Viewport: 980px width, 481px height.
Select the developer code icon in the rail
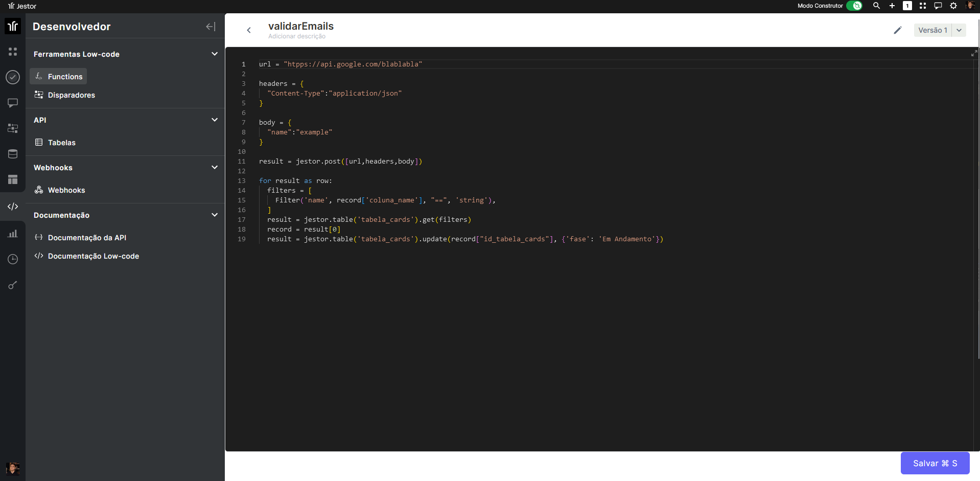click(x=13, y=207)
